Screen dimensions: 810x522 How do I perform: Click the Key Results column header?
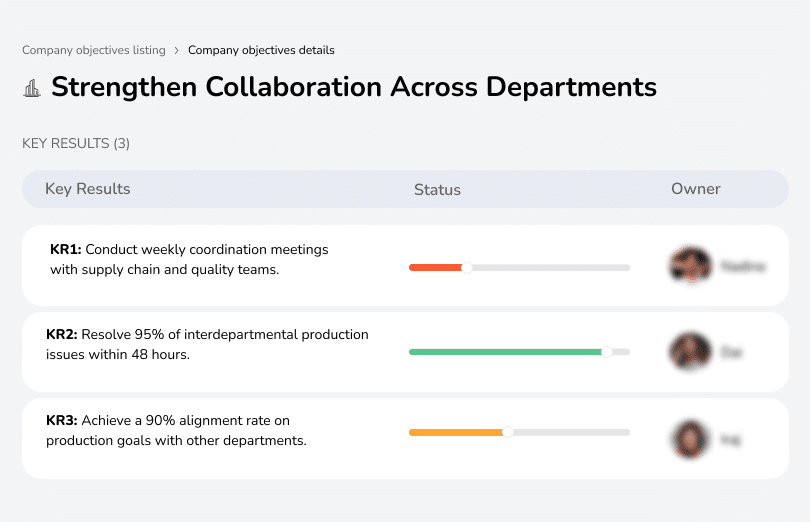click(88, 189)
